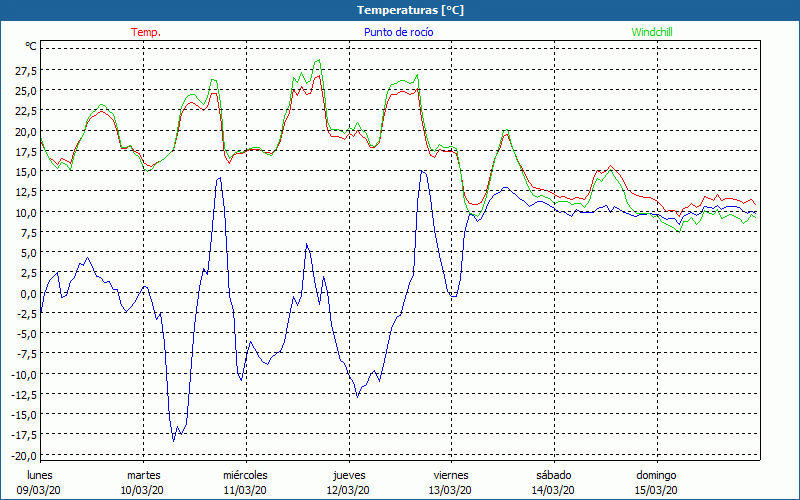Viewport: 800px width, 500px height.
Task: Click the -10,0 y-axis value
Action: coord(23,374)
